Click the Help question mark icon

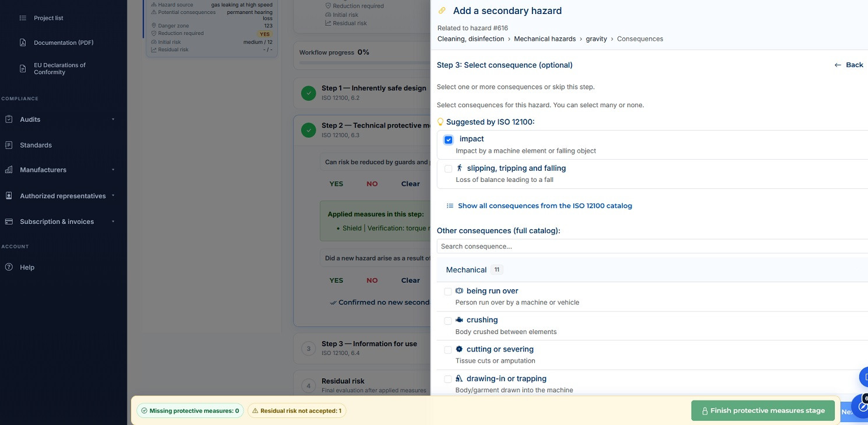tap(9, 267)
